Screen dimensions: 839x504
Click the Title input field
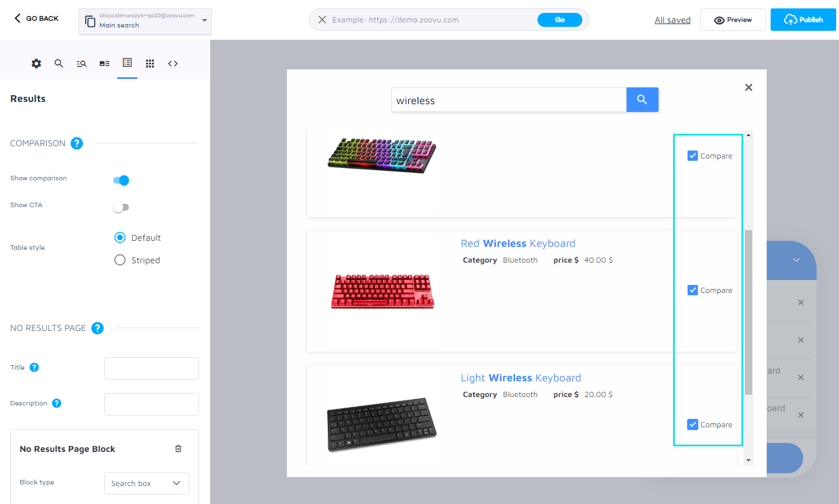(x=151, y=368)
